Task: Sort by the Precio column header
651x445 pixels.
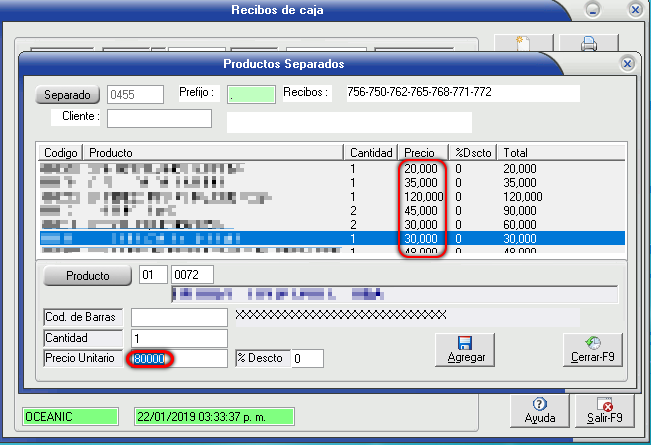Action: click(x=423, y=152)
